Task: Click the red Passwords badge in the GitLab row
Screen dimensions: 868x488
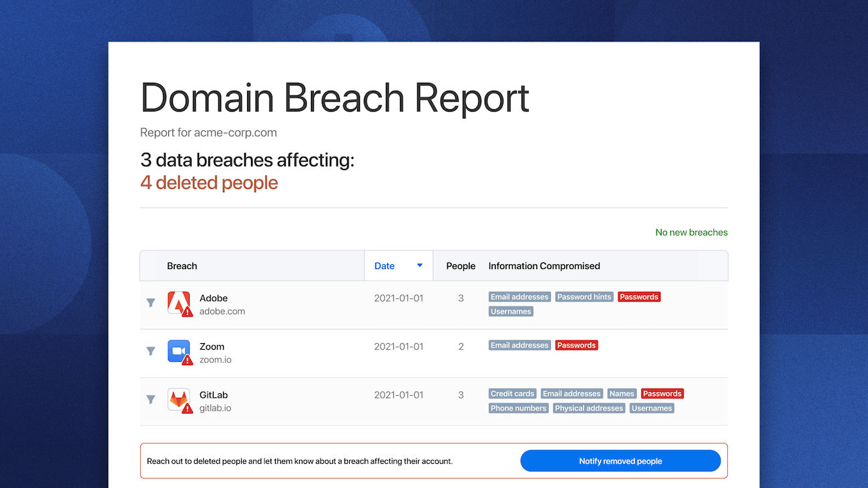Action: click(x=662, y=393)
